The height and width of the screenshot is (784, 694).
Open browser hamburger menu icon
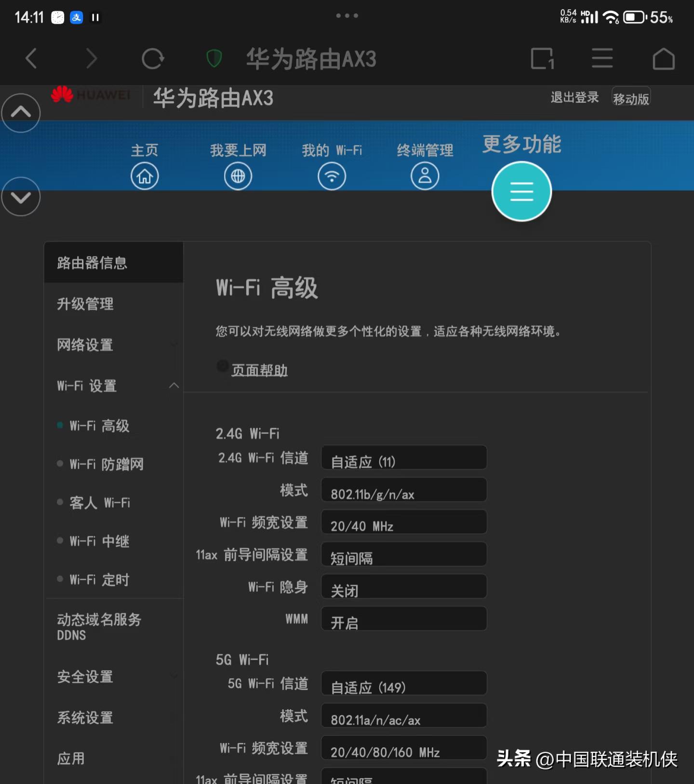pyautogui.click(x=602, y=58)
